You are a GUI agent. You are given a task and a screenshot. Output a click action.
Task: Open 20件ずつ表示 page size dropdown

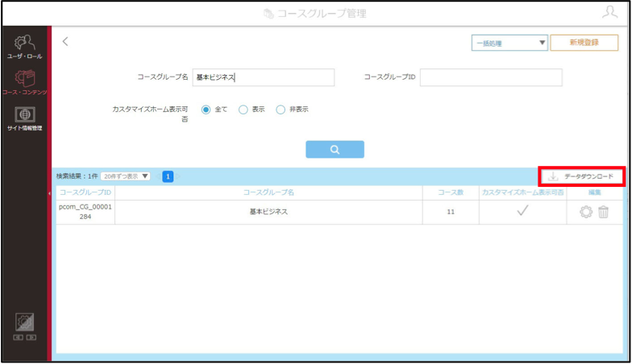pyautogui.click(x=126, y=176)
